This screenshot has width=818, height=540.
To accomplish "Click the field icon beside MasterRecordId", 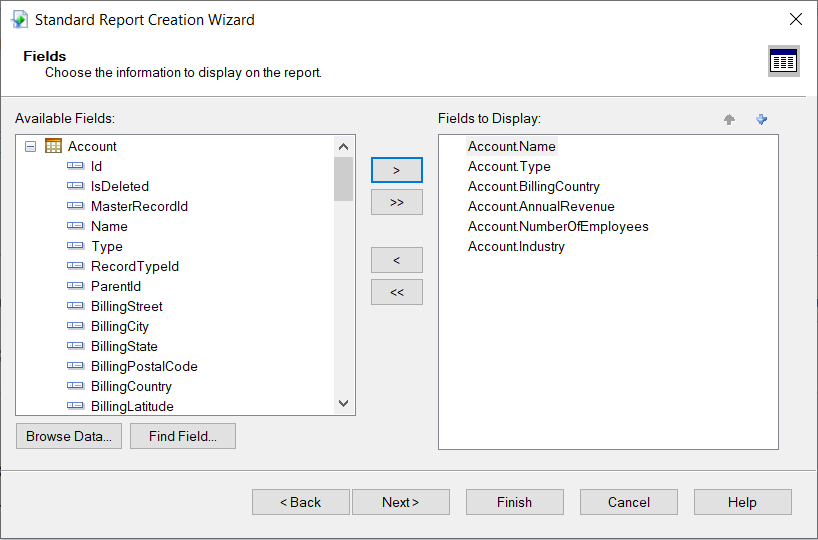I will [75, 206].
